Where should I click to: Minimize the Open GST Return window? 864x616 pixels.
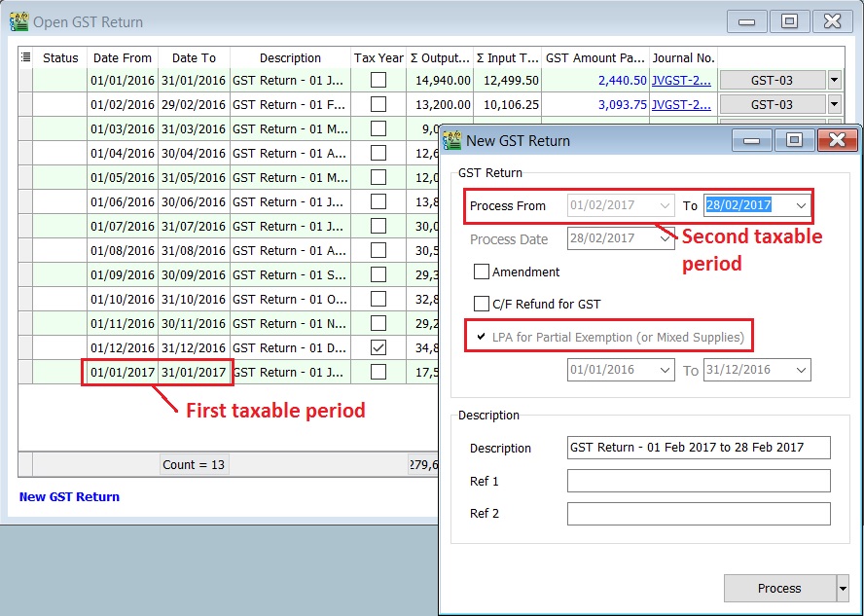pos(746,21)
